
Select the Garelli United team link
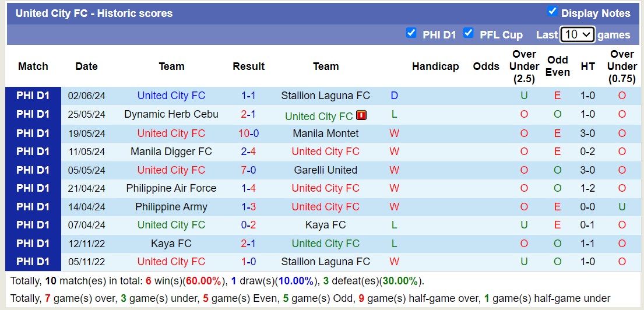325,170
